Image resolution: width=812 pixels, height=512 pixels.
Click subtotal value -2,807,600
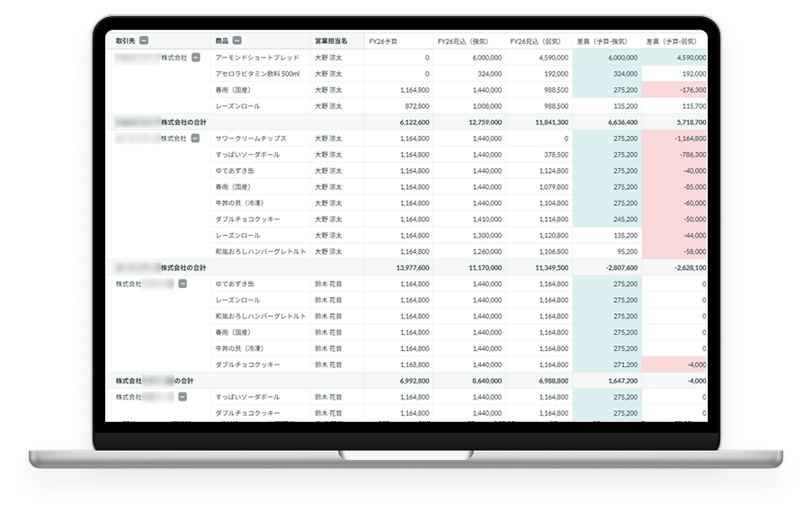pyautogui.click(x=607, y=268)
